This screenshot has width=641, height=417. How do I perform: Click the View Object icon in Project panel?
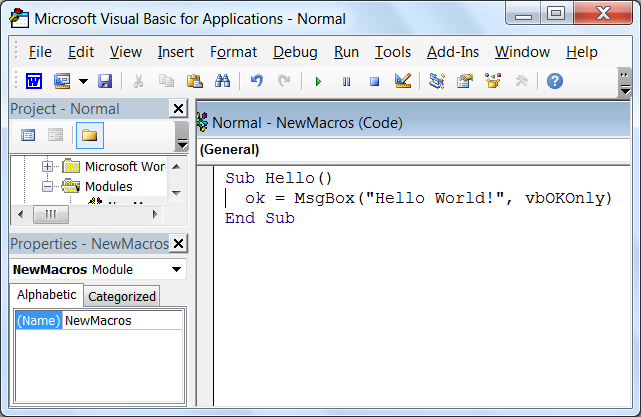tap(56, 135)
